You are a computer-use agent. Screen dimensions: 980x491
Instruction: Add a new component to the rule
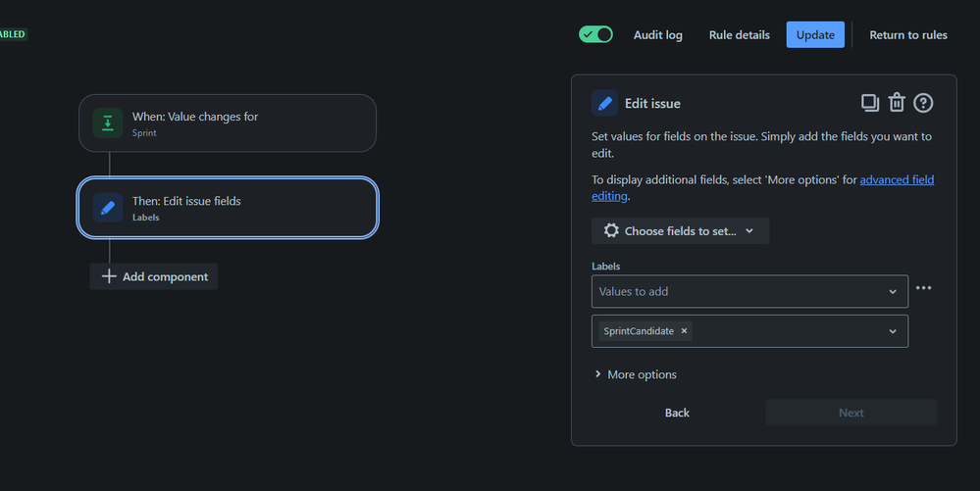154,276
